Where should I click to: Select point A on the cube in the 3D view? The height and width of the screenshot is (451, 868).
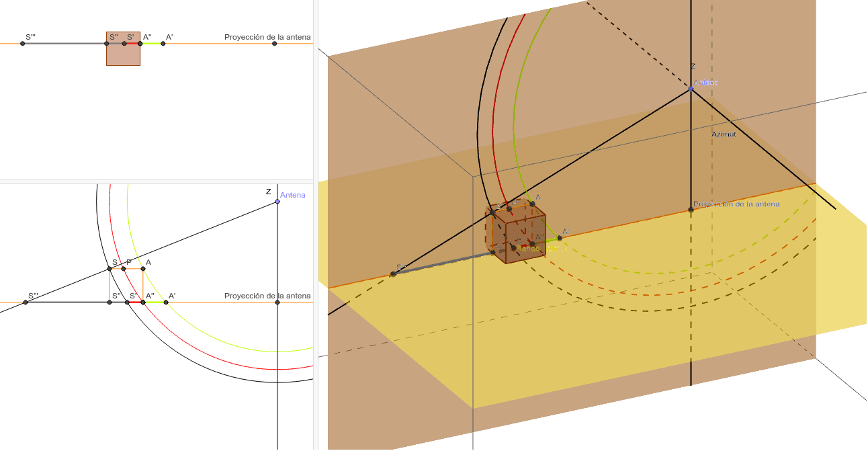[x=532, y=204]
